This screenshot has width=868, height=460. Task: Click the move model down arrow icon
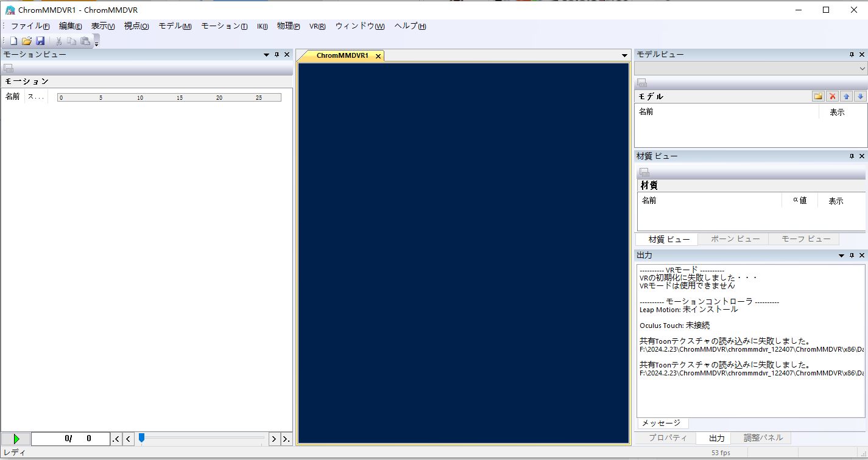[860, 96]
